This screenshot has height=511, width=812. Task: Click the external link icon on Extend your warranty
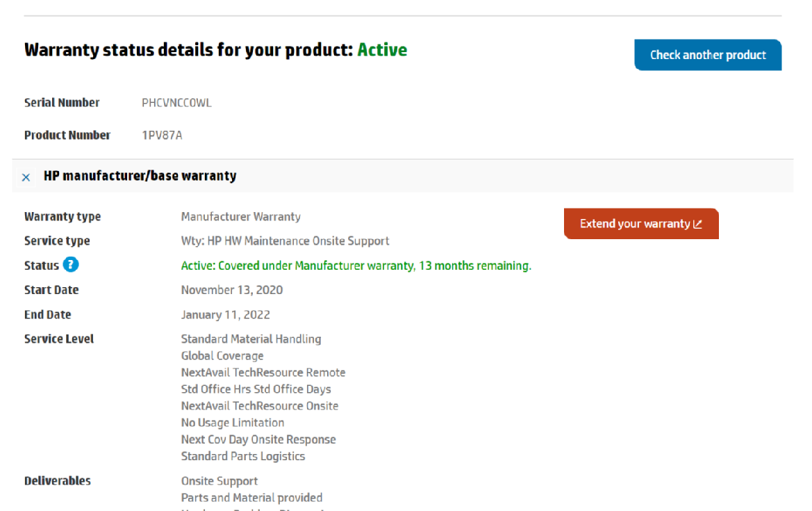point(697,224)
